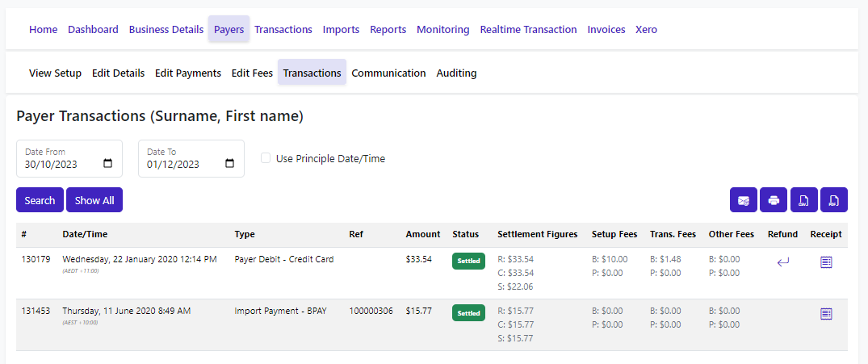This screenshot has width=868, height=364.
Task: Go to Realtime Transaction in top menu
Action: [x=528, y=29]
